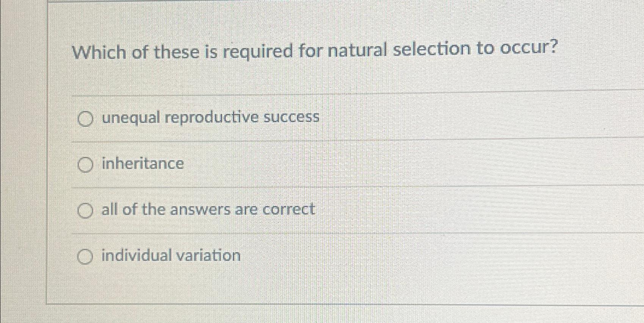Click the divider between first and second answers
Image resolution: width=644 pixels, height=323 pixels.
(x=303, y=141)
